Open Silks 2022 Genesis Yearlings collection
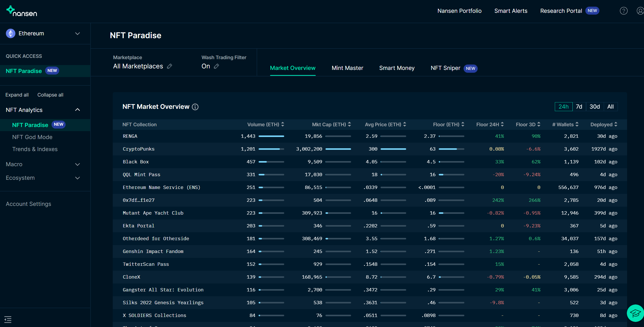Screen dimensions: 644x327 [163, 303]
